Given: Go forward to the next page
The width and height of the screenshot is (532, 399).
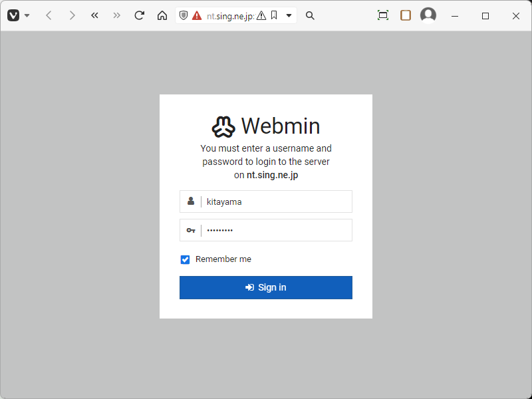Looking at the screenshot, I should [72, 15].
